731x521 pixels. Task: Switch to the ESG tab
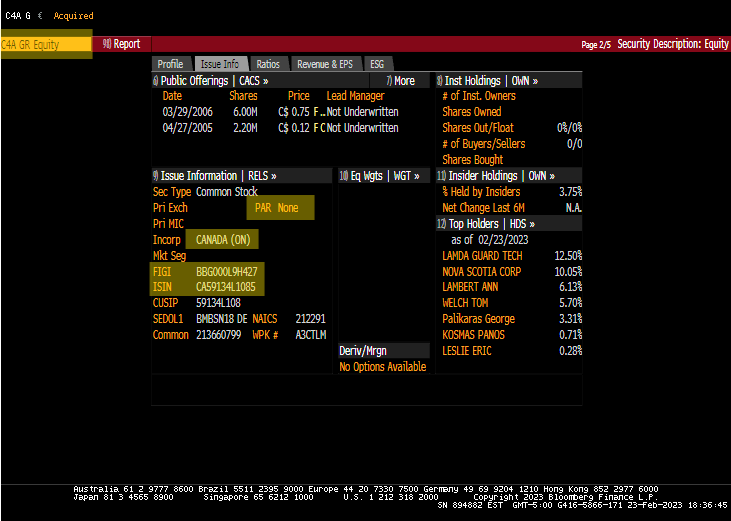pos(377,64)
